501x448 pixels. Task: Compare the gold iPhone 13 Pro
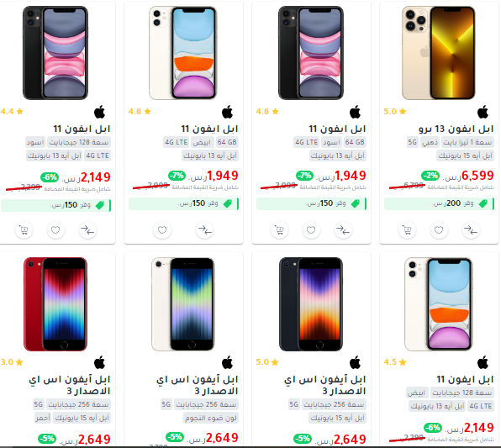click(471, 229)
